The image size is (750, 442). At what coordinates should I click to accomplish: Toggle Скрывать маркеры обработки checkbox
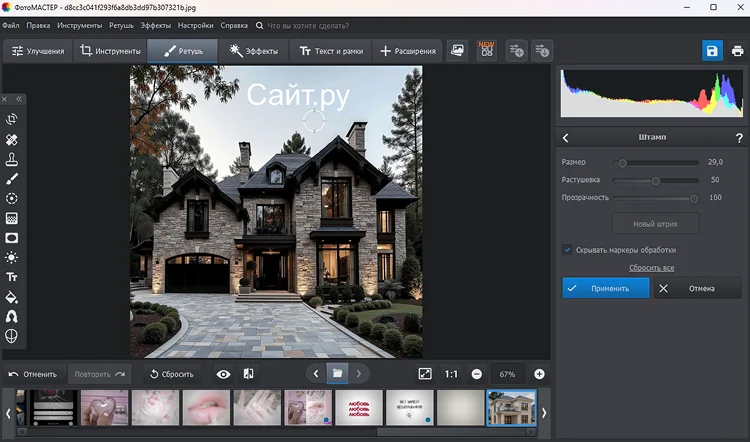click(x=567, y=250)
